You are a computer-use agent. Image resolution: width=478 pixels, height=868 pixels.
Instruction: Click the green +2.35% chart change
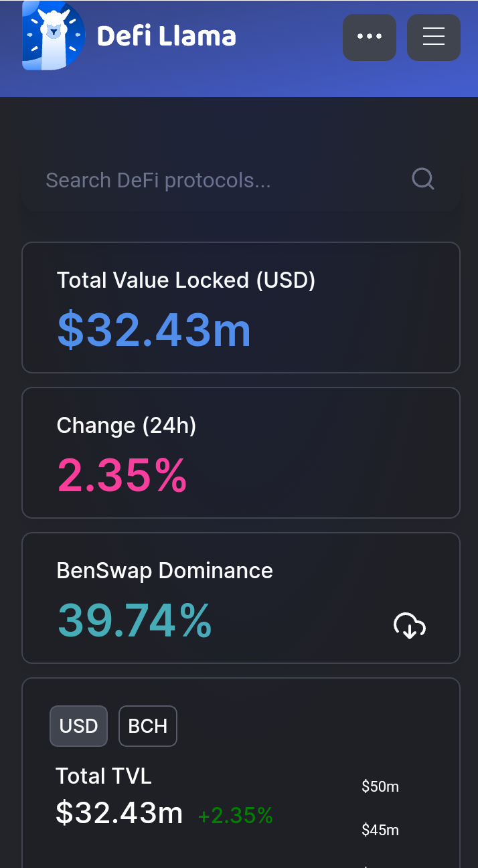236,815
